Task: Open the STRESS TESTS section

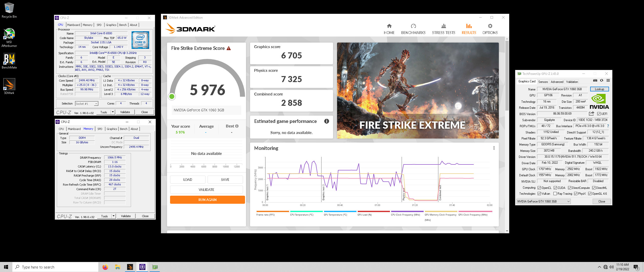Action: tap(444, 29)
